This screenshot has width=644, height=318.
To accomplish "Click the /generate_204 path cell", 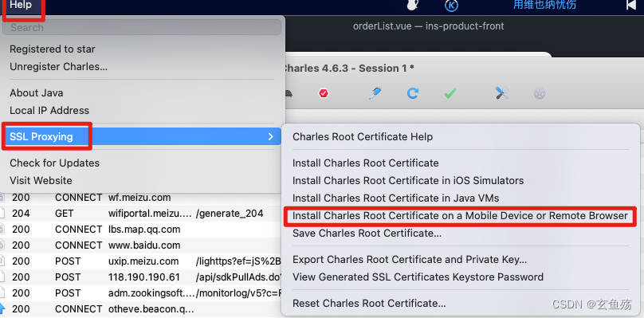I will 230,214.
